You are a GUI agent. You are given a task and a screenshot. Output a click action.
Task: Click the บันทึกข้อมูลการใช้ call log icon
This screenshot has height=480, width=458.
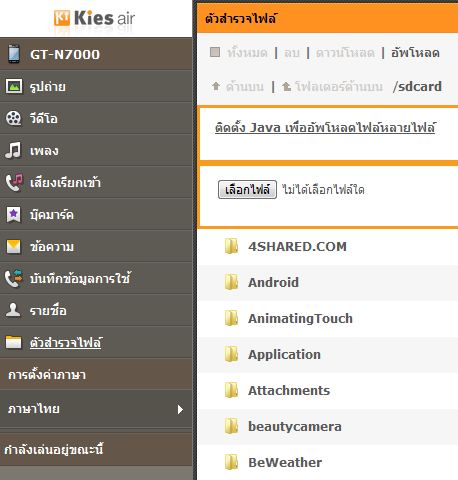pyautogui.click(x=14, y=278)
